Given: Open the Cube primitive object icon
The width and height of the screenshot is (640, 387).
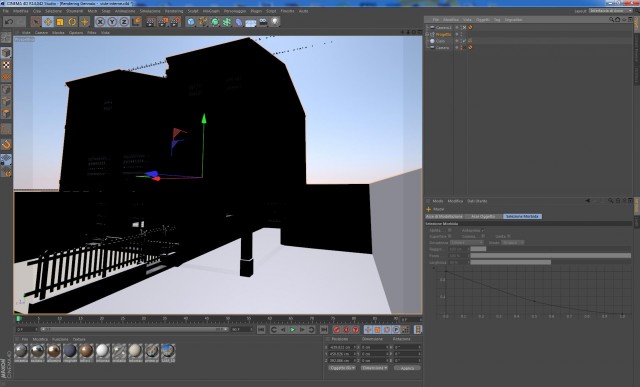Looking at the screenshot, I should coord(191,22).
